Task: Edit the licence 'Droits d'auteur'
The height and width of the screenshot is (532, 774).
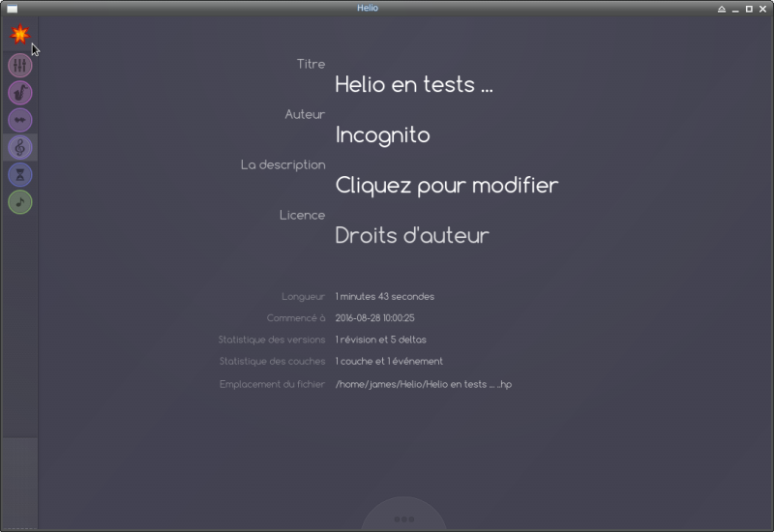Action: [412, 235]
